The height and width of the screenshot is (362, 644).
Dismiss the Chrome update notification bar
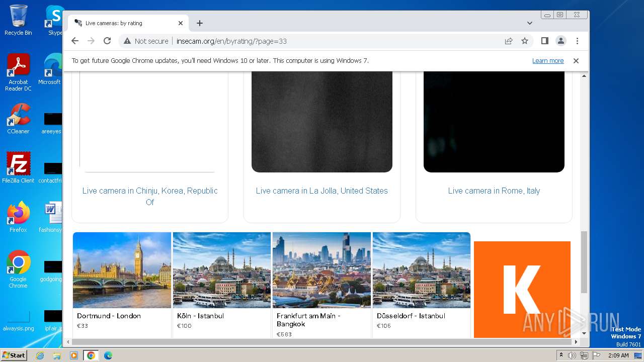coord(576,61)
